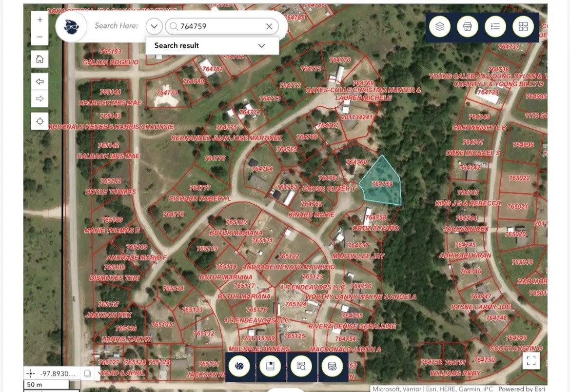The width and height of the screenshot is (570, 392).
Task: Click owner label ANDRADE RENATO MAURICIO
Action: [x=289, y=267]
